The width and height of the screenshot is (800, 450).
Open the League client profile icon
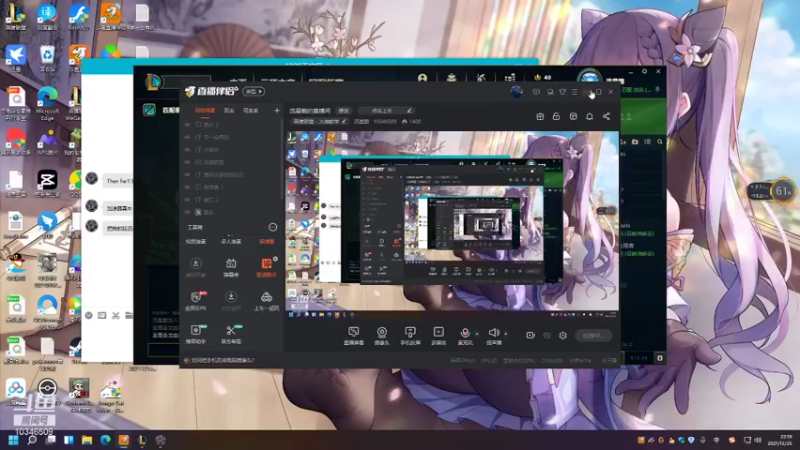(x=422, y=78)
